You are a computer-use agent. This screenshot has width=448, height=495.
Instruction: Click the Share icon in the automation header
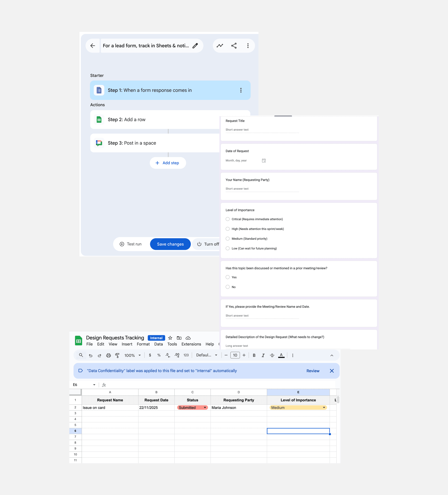click(x=234, y=45)
